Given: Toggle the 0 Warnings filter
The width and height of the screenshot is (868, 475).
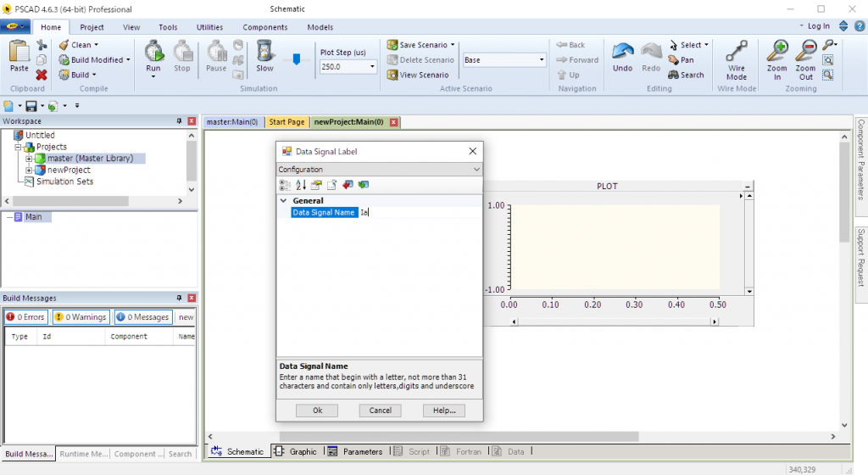Looking at the screenshot, I should click(x=80, y=317).
